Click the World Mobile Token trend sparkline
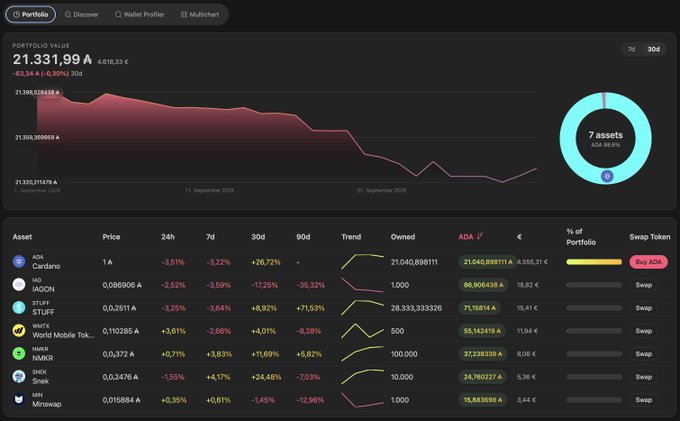Screen dimensions: 680x421 (x=363, y=331)
